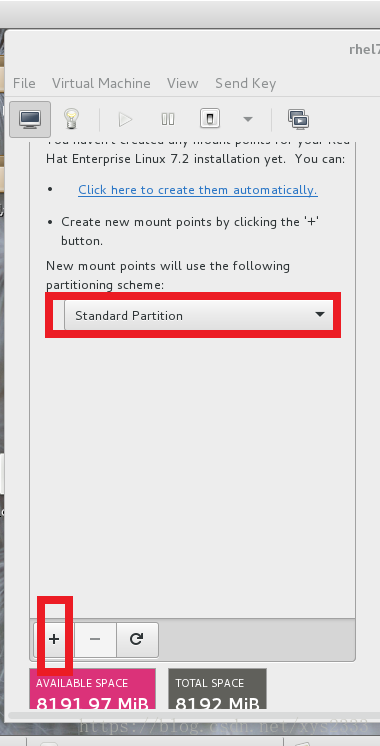Pause the virtual machine
This screenshot has width=380, height=746.
[x=167, y=119]
